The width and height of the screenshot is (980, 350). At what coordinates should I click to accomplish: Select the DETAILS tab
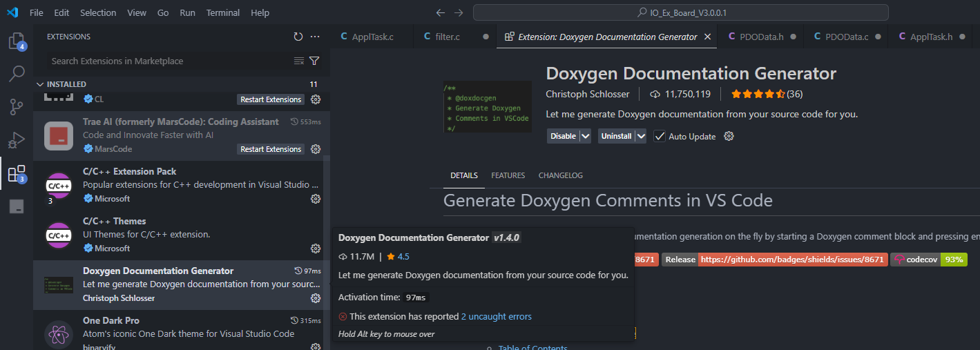[x=464, y=175]
